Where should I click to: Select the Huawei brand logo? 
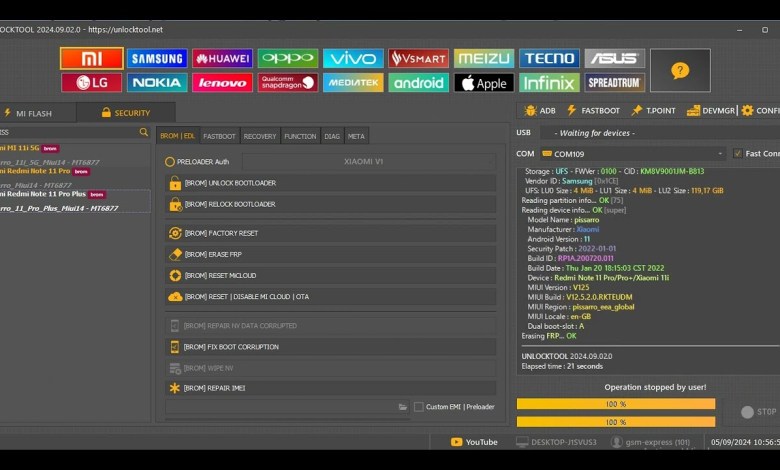pyautogui.click(x=222, y=59)
